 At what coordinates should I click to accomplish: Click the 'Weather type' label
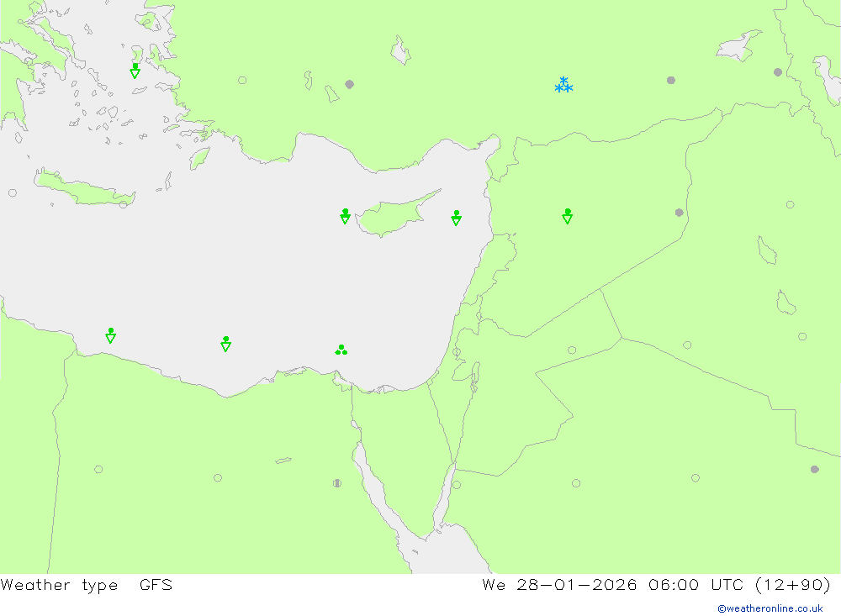(x=59, y=585)
